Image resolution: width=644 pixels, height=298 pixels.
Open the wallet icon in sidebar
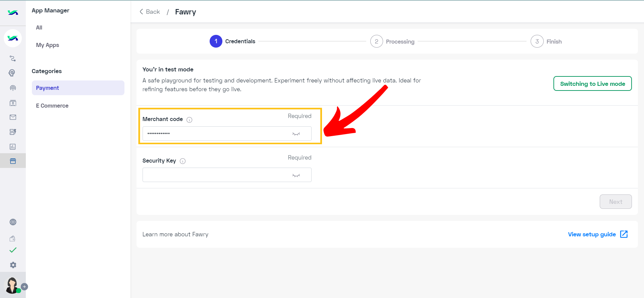click(13, 239)
